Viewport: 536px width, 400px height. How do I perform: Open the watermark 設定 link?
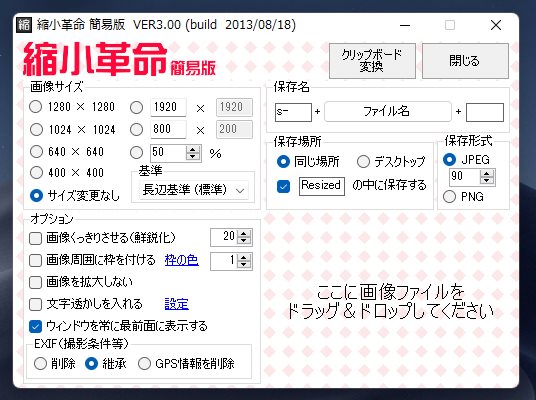pyautogui.click(x=177, y=304)
